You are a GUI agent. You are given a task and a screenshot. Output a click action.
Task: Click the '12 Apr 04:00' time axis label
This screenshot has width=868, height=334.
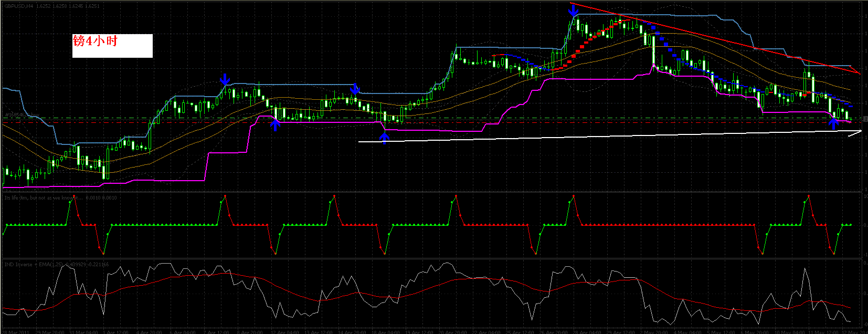pyautogui.click(x=284, y=332)
